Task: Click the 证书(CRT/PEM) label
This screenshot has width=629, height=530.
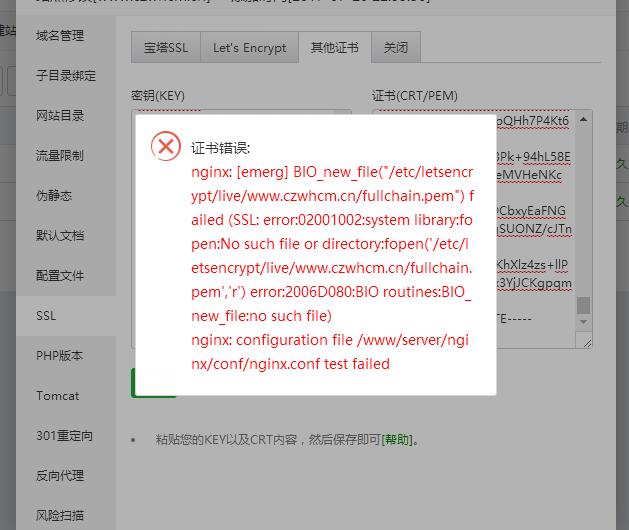Action: [x=415, y=95]
